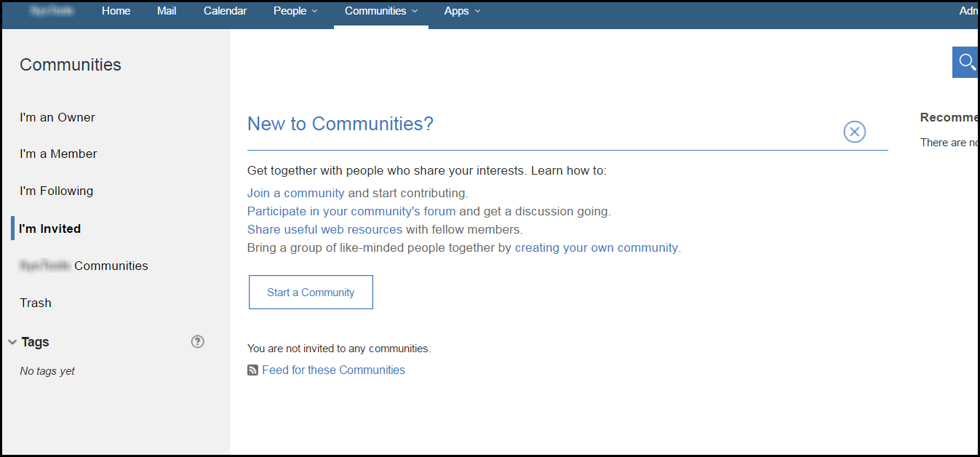The height and width of the screenshot is (457, 980).
Task: Open the search panel
Action: tap(965, 62)
